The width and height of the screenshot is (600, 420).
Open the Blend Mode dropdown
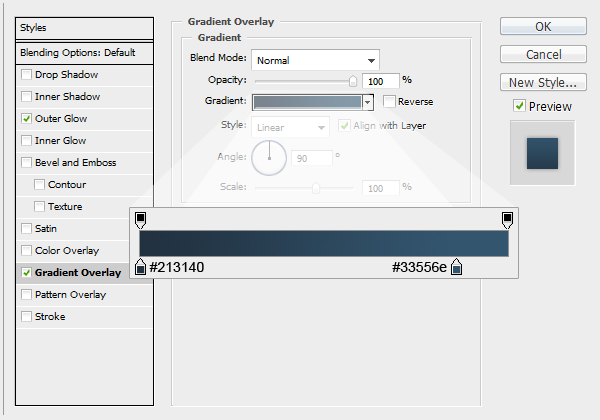pos(315,60)
